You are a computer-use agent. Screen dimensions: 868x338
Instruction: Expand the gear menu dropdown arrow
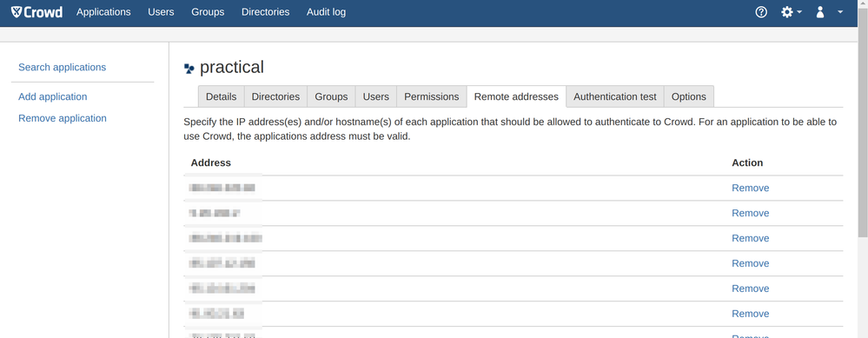coord(799,12)
